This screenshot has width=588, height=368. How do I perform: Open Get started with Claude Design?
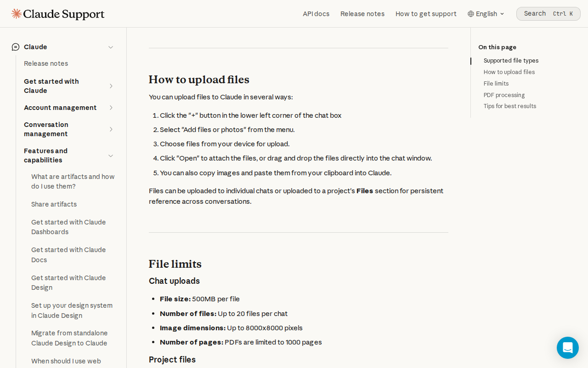[x=68, y=282]
